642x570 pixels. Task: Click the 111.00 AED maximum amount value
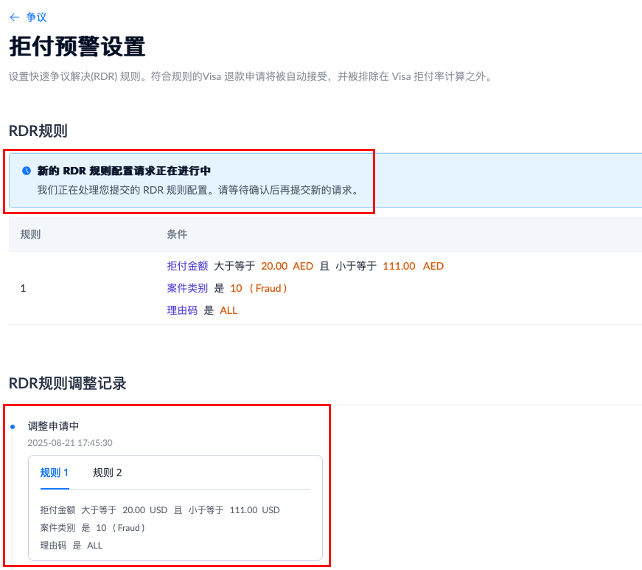point(413,266)
